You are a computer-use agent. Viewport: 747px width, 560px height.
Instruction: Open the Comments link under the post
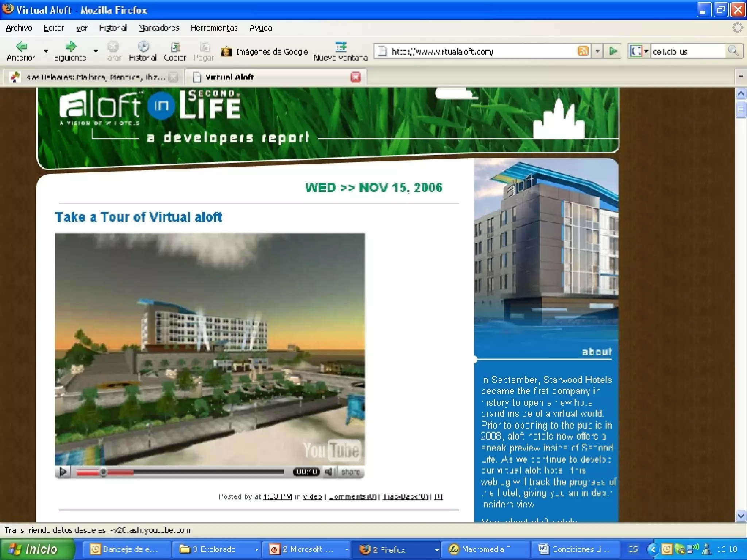(352, 497)
